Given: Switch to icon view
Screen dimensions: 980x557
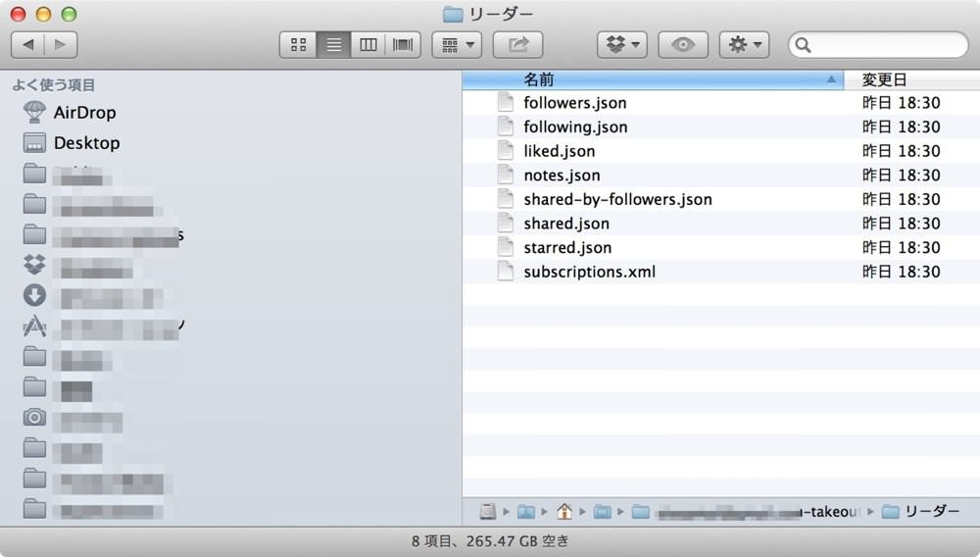Looking at the screenshot, I should click(x=298, y=45).
